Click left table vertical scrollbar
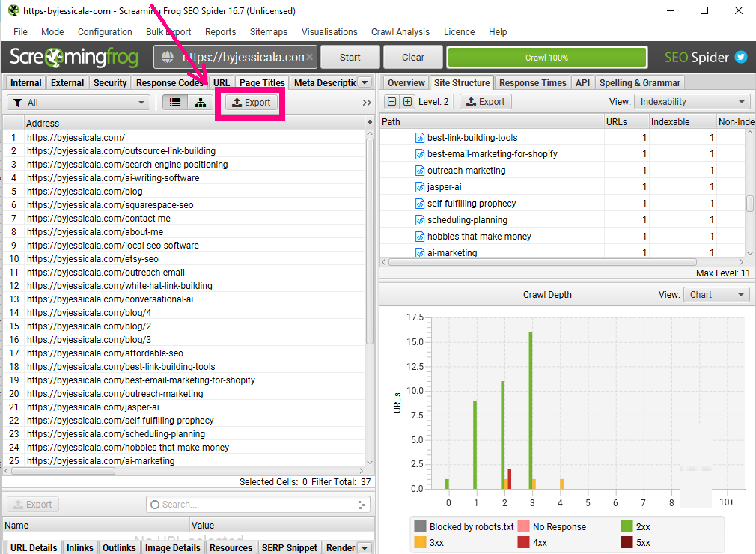Image resolution: width=756 pixels, height=554 pixels. [x=370, y=241]
